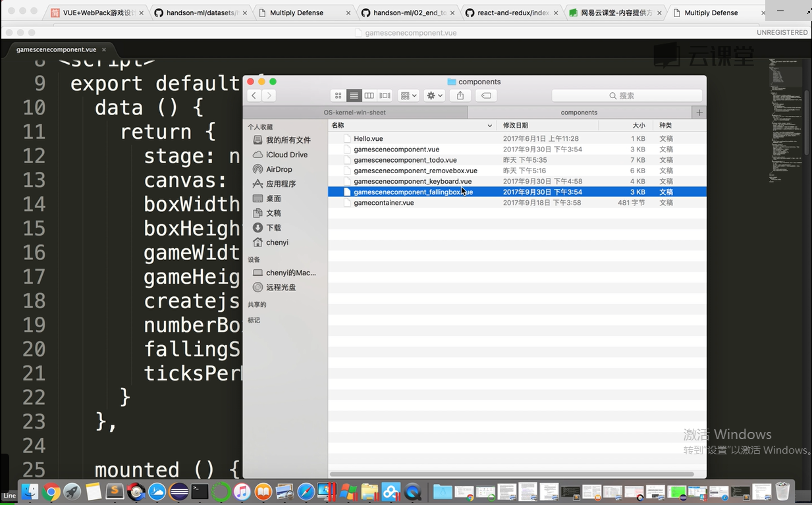Add a new Finder tab
Image resolution: width=812 pixels, height=505 pixels.
[699, 113]
